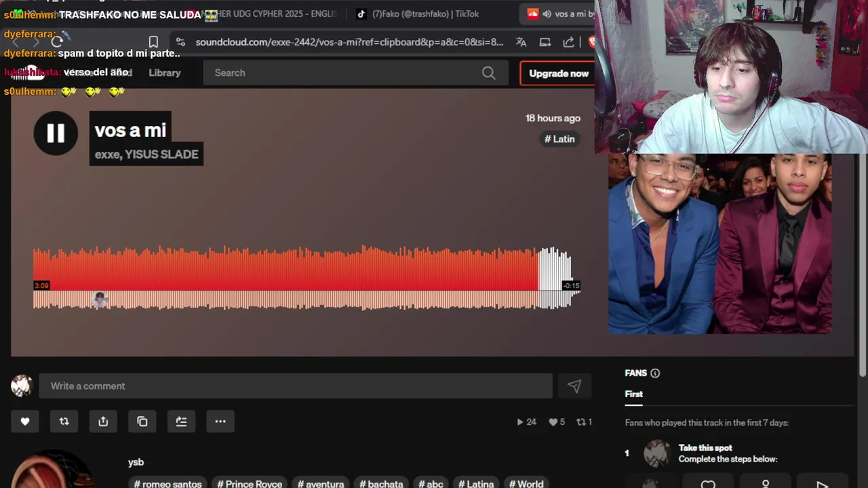Click the plays count '24'
This screenshot has height=488, width=868.
(x=526, y=422)
